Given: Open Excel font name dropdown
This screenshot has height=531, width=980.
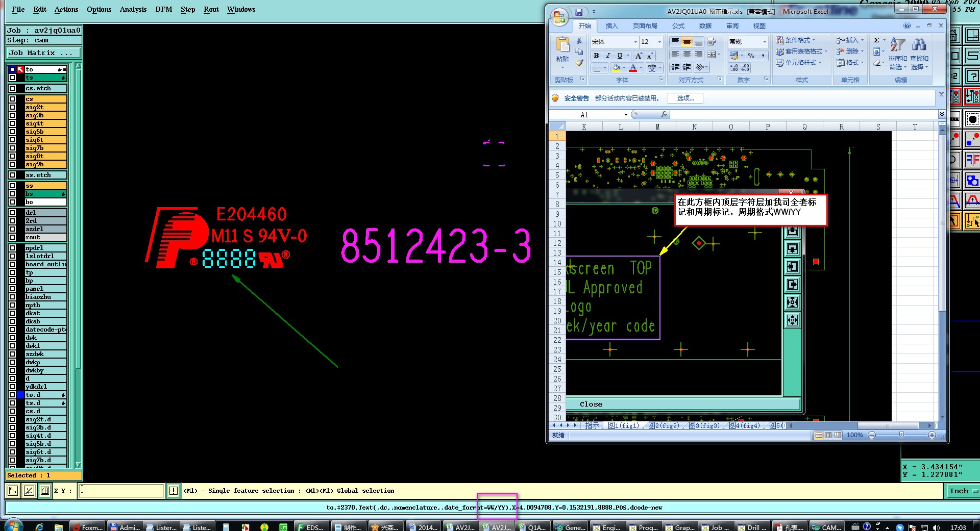Looking at the screenshot, I should (x=635, y=42).
